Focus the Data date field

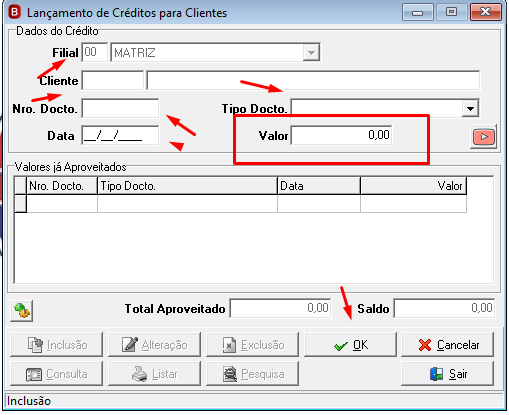click(120, 135)
